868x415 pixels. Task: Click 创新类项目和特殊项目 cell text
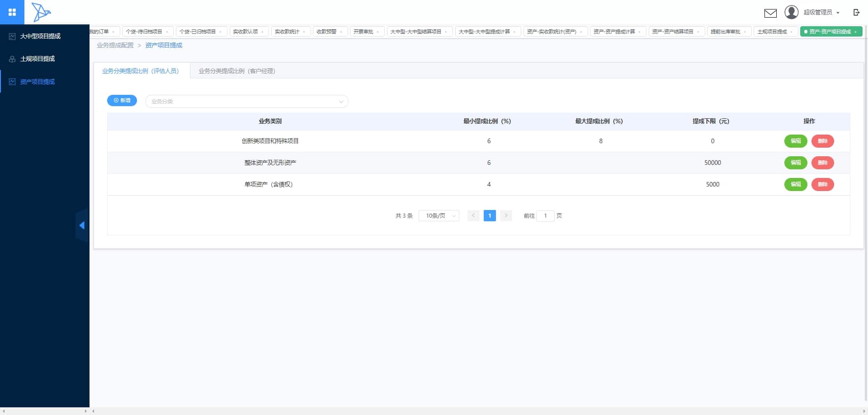pyautogui.click(x=270, y=141)
